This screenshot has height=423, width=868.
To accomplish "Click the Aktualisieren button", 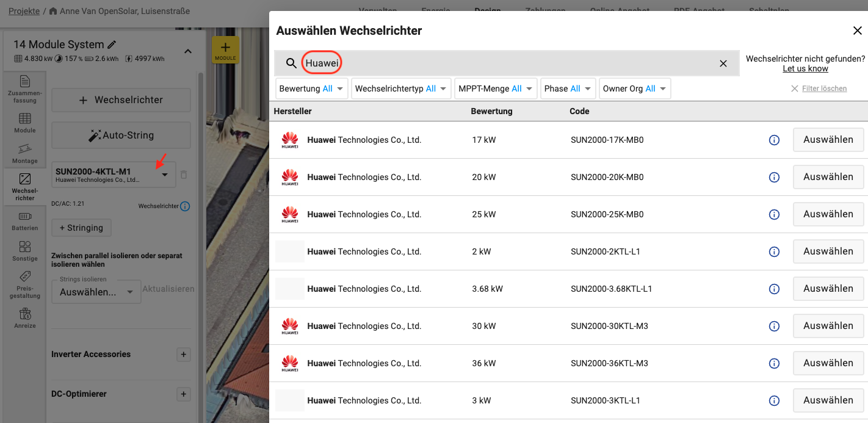I will (168, 289).
